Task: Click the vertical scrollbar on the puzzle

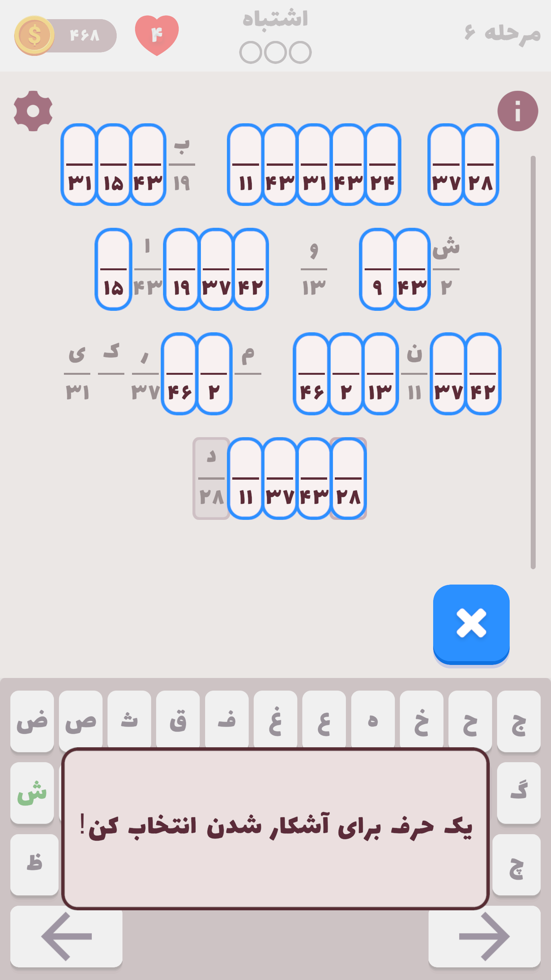Action: [533, 362]
